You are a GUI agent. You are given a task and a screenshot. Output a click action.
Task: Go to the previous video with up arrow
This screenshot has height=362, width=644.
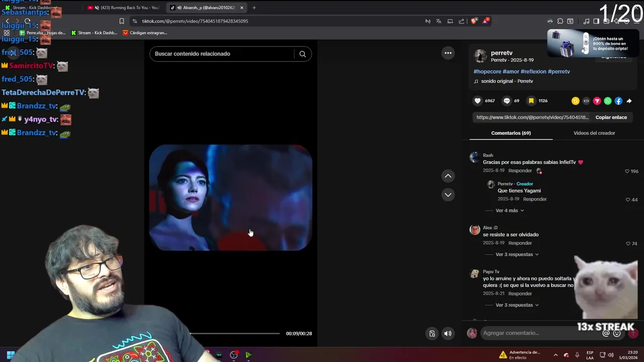click(x=448, y=176)
